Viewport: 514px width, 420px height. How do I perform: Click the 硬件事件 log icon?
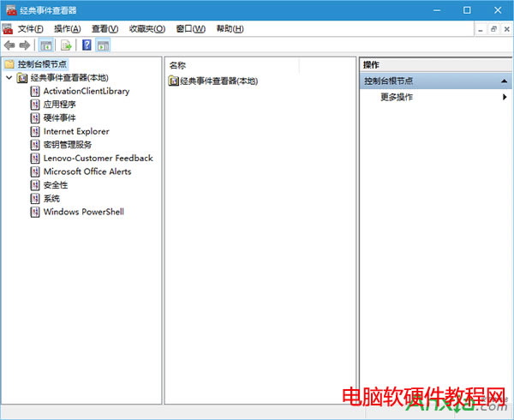(x=35, y=118)
